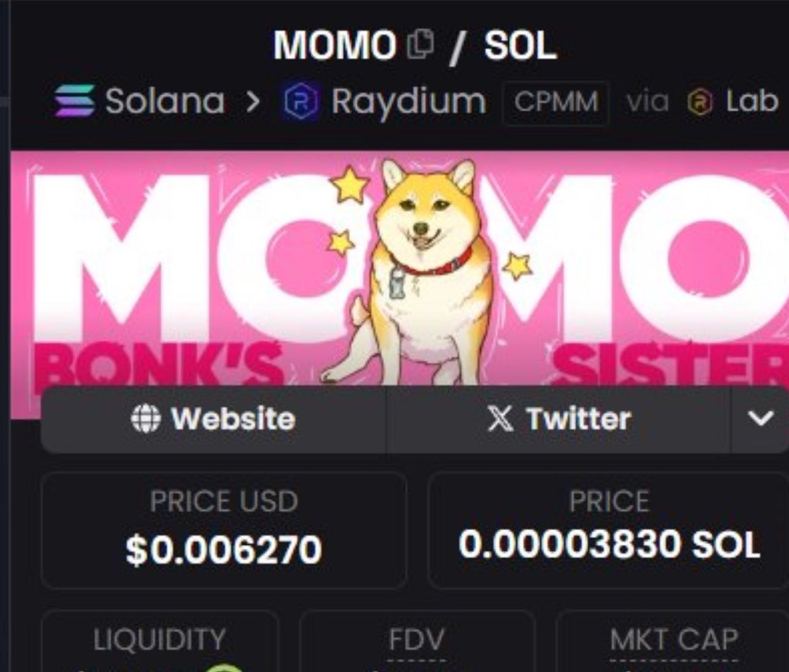
Task: Click the green icon near Liquidity
Action: 225,666
